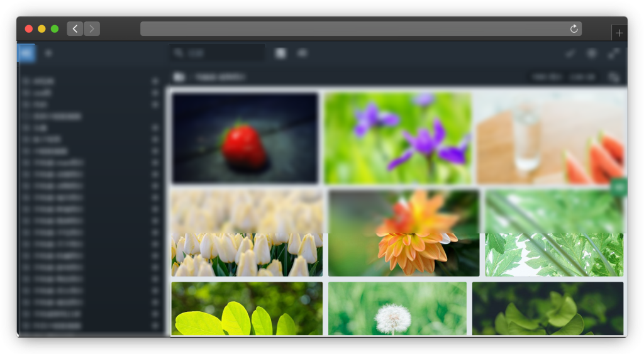This screenshot has width=644, height=354.
Task: Open the strawberry photo thumbnail
Action: [x=245, y=138]
